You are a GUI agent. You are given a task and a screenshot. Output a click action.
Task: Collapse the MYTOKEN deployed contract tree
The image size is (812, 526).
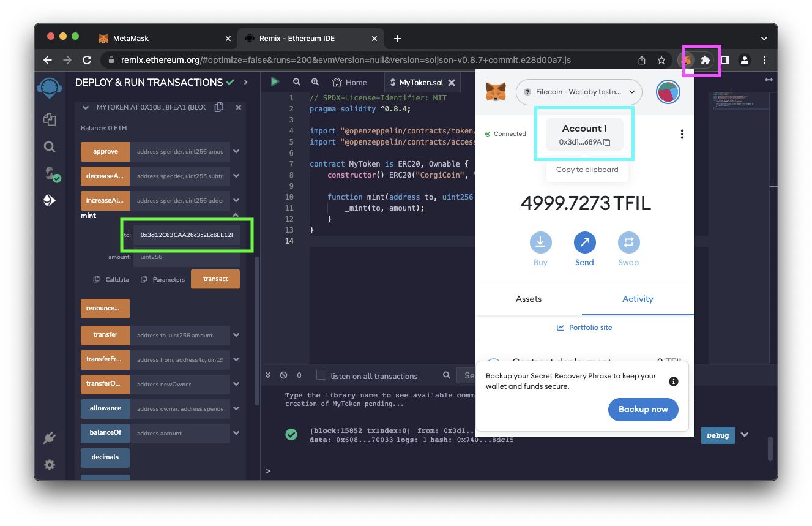[x=86, y=107]
